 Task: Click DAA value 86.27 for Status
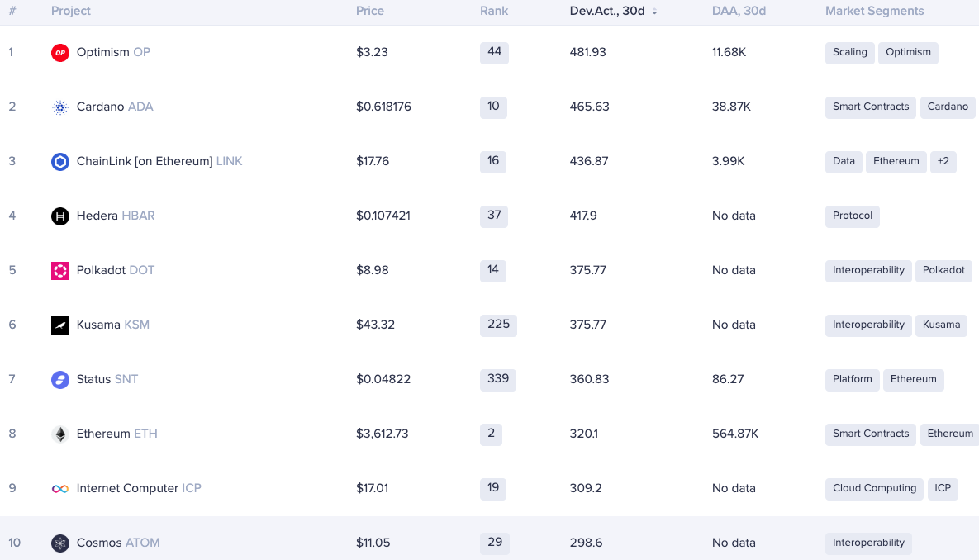(728, 380)
